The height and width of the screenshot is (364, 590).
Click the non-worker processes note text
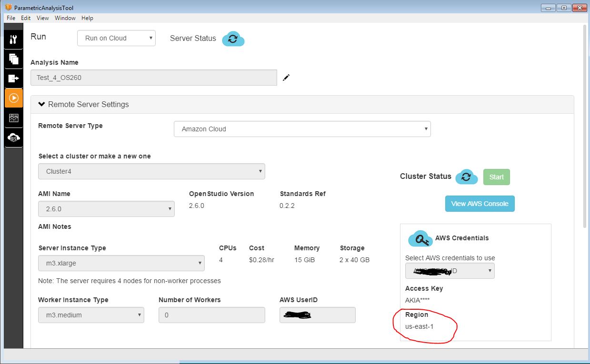[x=130, y=281]
